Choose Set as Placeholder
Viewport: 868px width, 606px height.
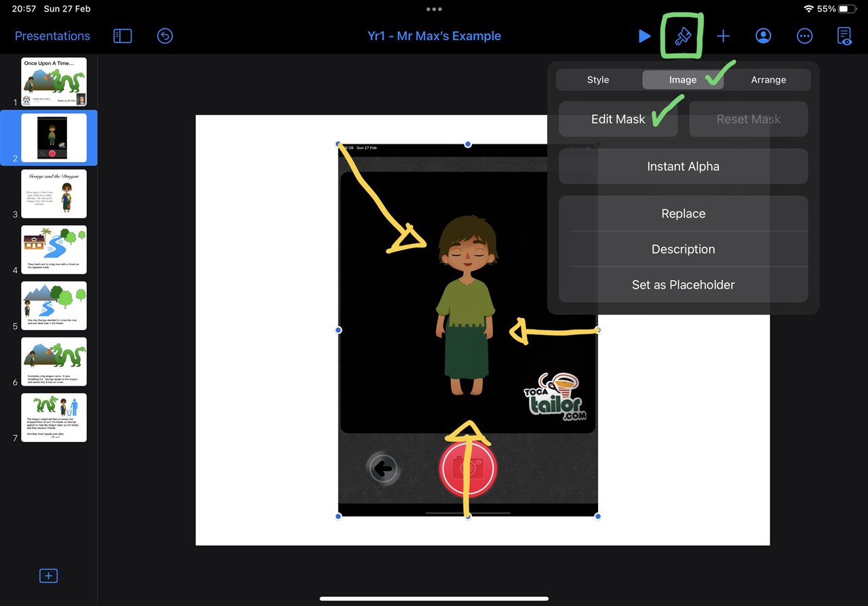click(x=683, y=285)
